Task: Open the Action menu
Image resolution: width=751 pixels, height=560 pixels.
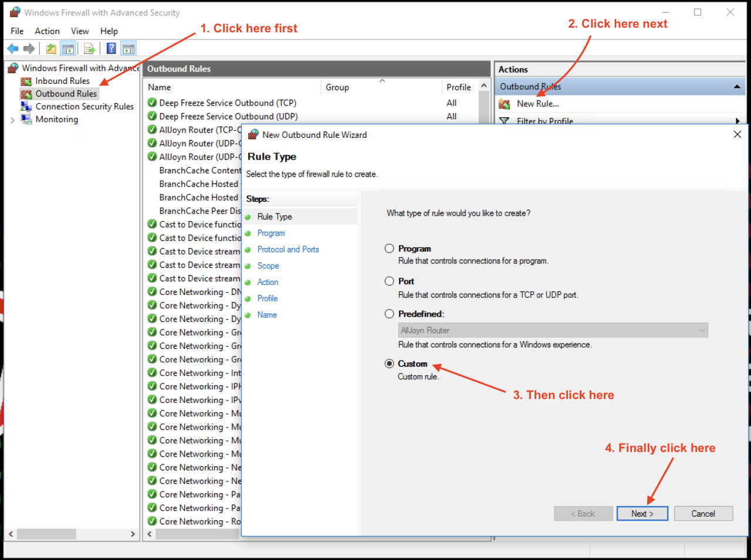Action: (47, 31)
